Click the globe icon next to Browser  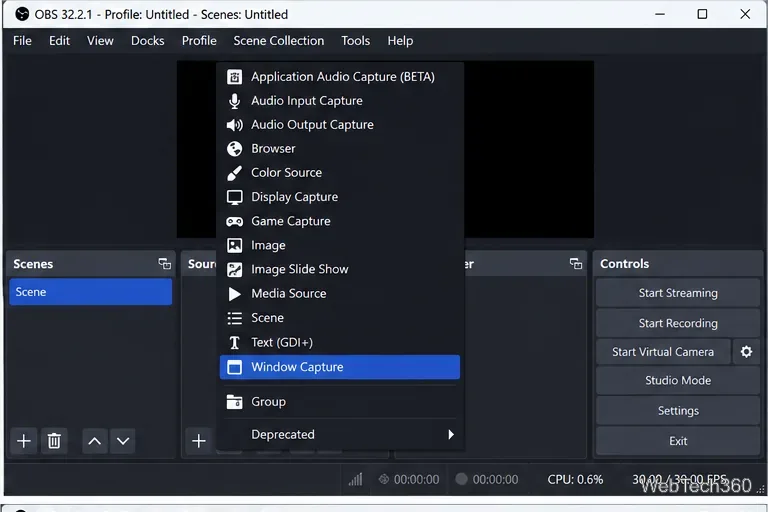point(235,149)
